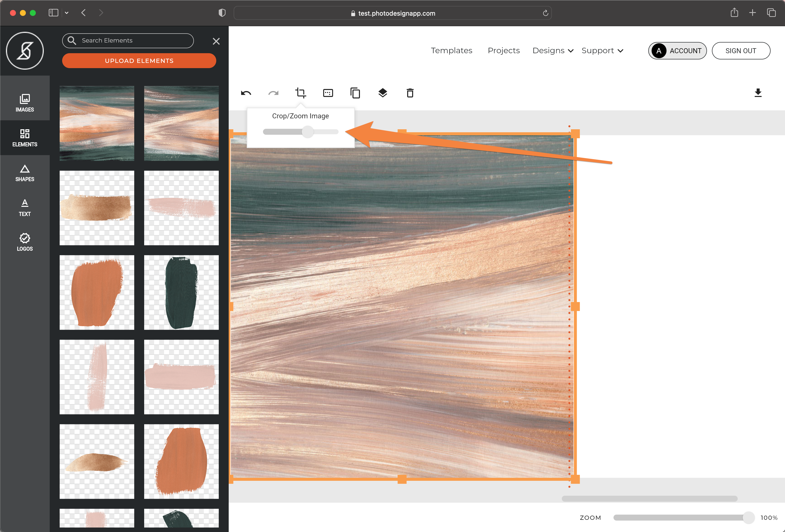
Task: Click the Safari sidebar toggle icon
Action: point(53,13)
